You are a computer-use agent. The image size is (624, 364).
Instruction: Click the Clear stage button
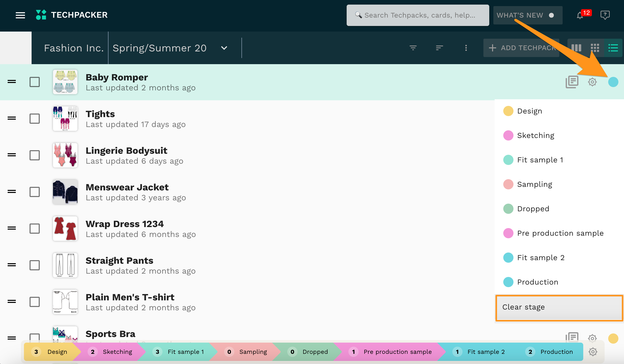(x=559, y=307)
